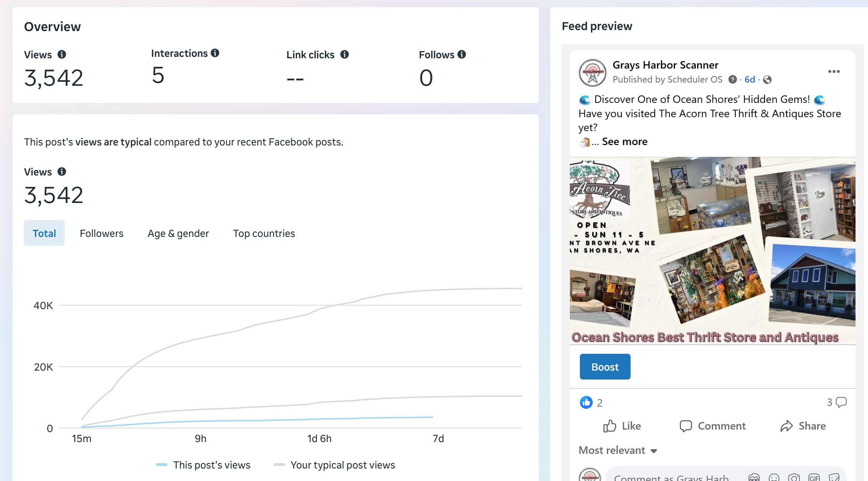This screenshot has height=481, width=868.
Task: Open the Age & gender tab
Action: coord(178,233)
